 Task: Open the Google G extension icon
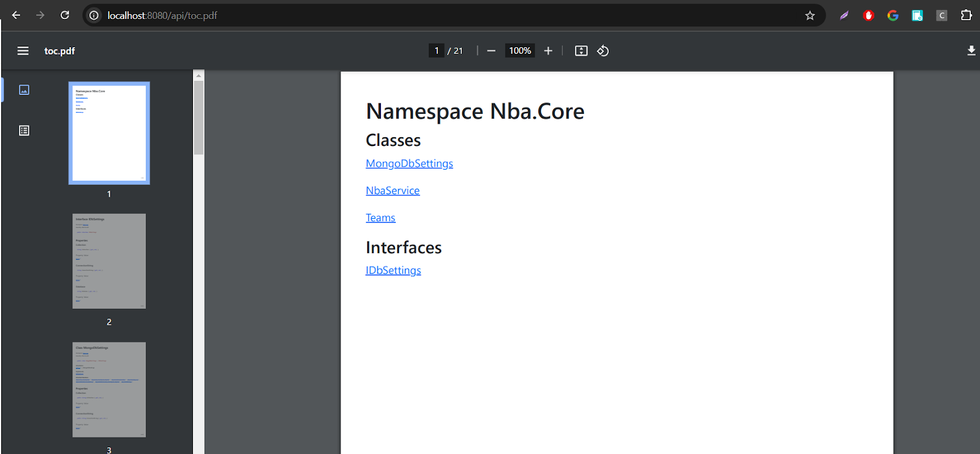(893, 15)
